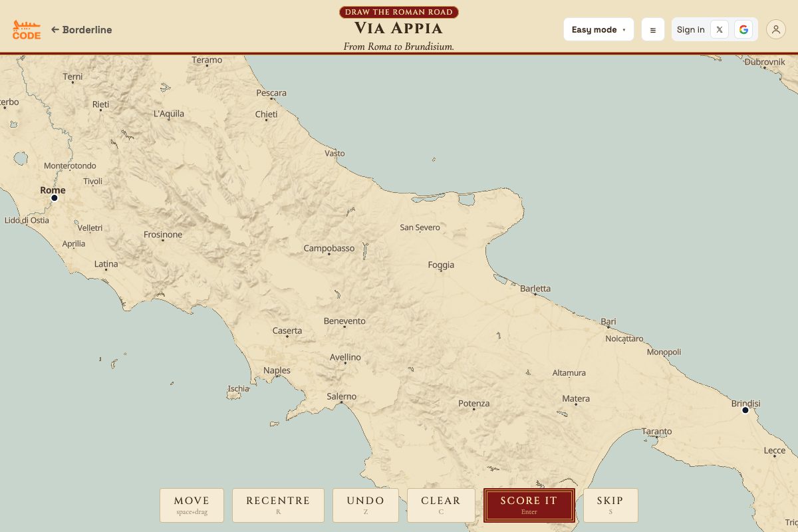798x532 pixels.
Task: Click the Campobasso label on map
Action: pos(329,248)
